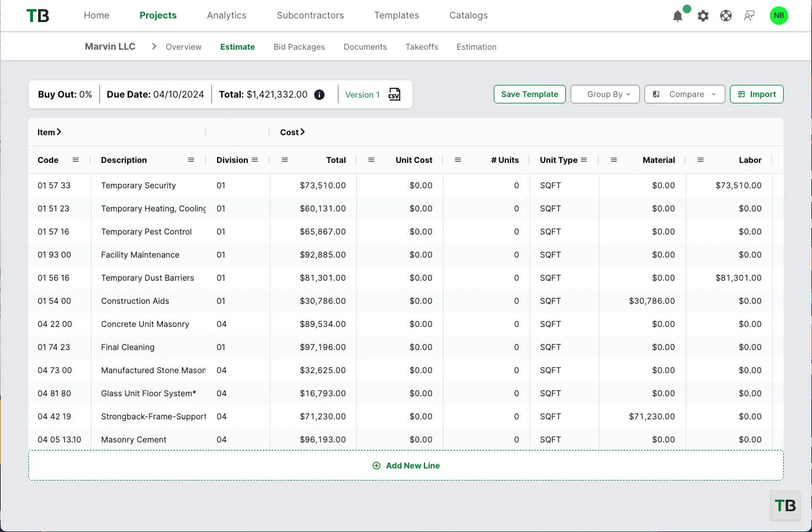This screenshot has width=812, height=532.
Task: Open the feedback chat icon
Action: [x=749, y=16]
